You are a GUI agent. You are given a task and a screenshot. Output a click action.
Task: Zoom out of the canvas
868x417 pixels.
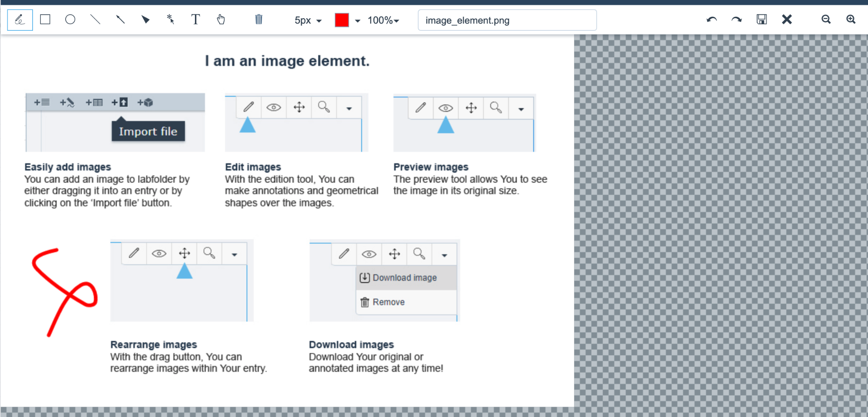[826, 20]
